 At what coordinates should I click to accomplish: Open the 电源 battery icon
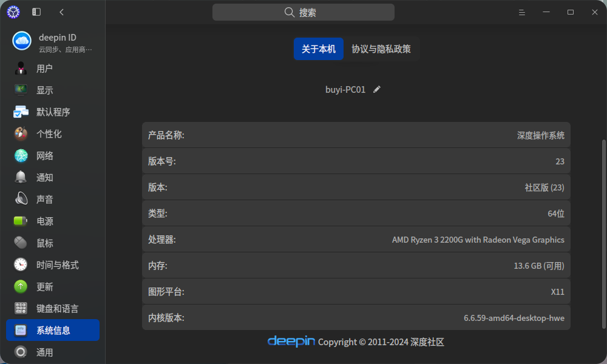click(x=21, y=221)
